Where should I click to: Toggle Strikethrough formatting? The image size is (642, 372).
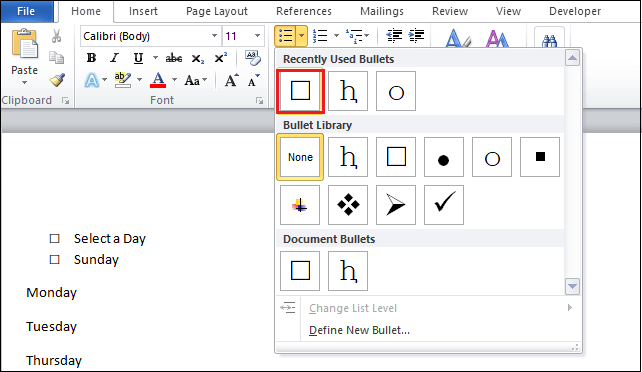[x=174, y=58]
